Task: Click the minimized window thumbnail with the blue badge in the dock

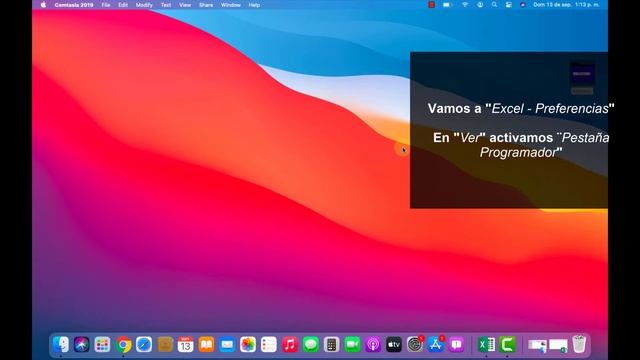Action: pos(538,345)
